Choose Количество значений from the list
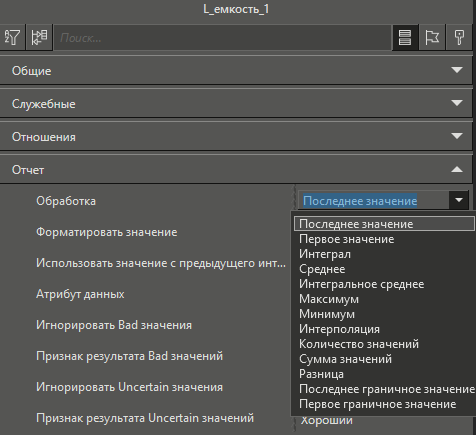This screenshot has width=476, height=435. click(359, 344)
